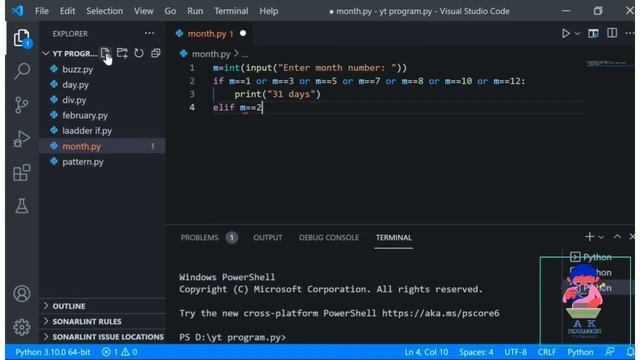Open the Accounts profile icon
The height and width of the screenshot is (360, 640).
coord(22,293)
